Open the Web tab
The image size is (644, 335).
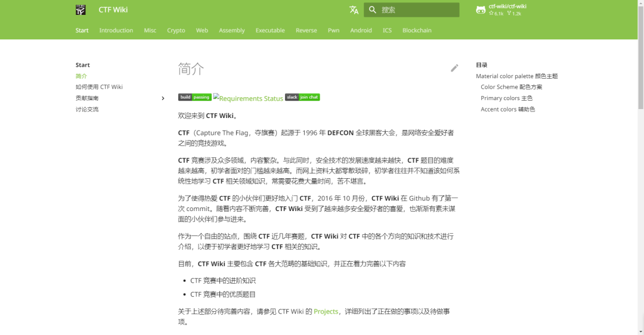tap(202, 30)
